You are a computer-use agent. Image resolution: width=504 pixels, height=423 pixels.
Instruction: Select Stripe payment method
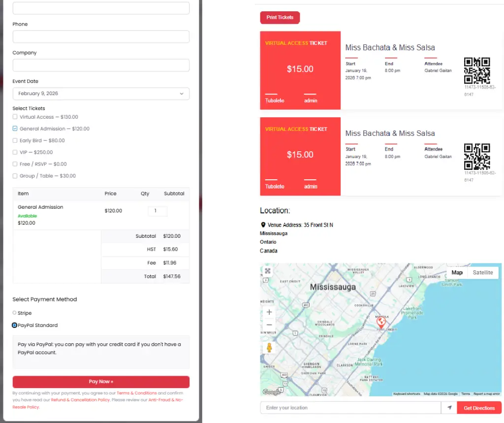click(x=15, y=313)
